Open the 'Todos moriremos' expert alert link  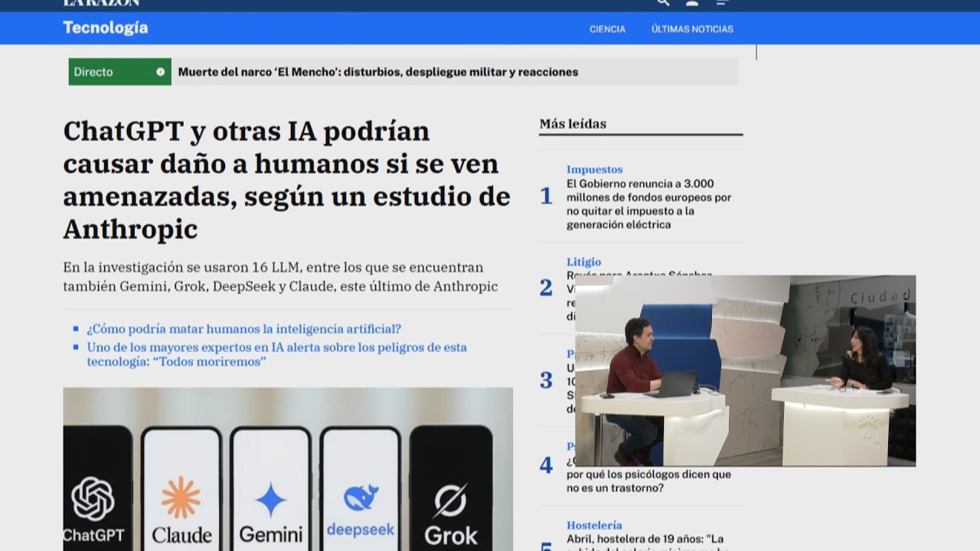pyautogui.click(x=276, y=354)
